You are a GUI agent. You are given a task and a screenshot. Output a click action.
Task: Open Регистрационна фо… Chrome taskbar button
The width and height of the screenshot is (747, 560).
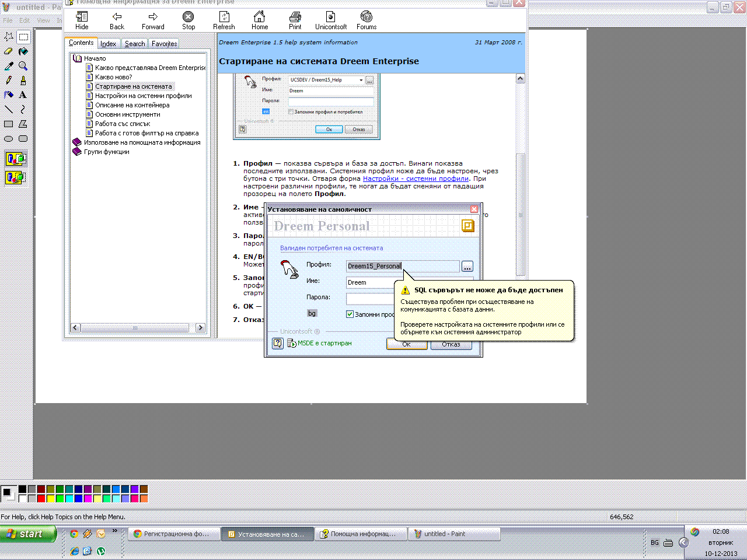point(174,534)
